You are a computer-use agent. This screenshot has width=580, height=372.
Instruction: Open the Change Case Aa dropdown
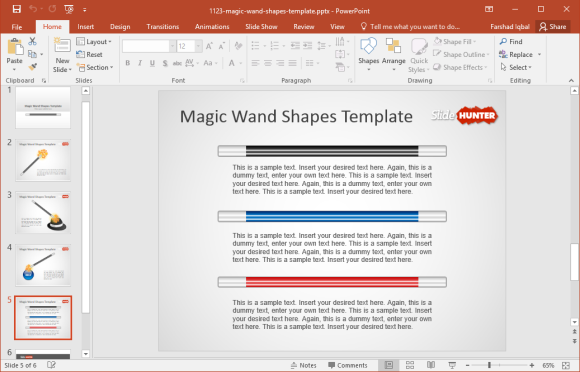[210, 63]
